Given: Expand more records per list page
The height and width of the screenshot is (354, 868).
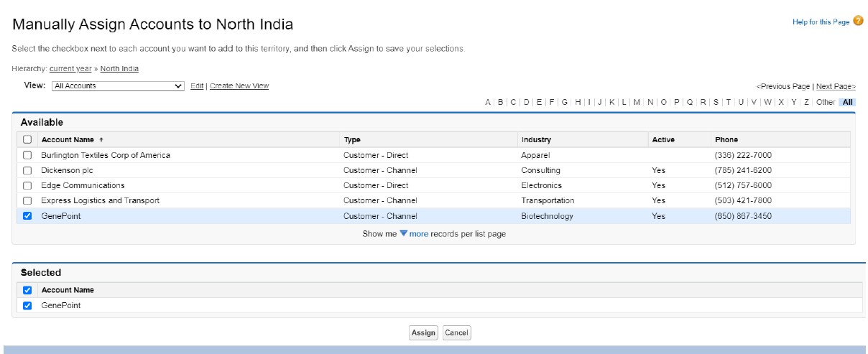Looking at the screenshot, I should [418, 234].
